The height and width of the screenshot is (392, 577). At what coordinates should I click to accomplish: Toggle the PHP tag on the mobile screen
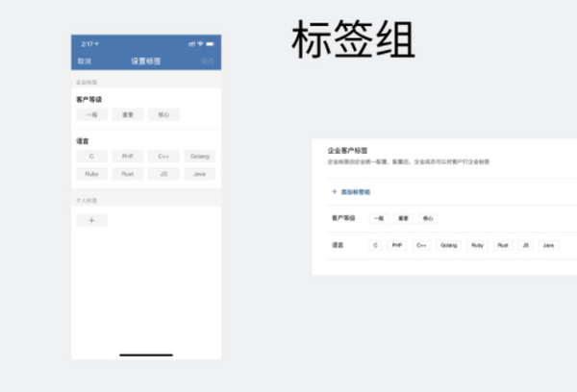(128, 157)
